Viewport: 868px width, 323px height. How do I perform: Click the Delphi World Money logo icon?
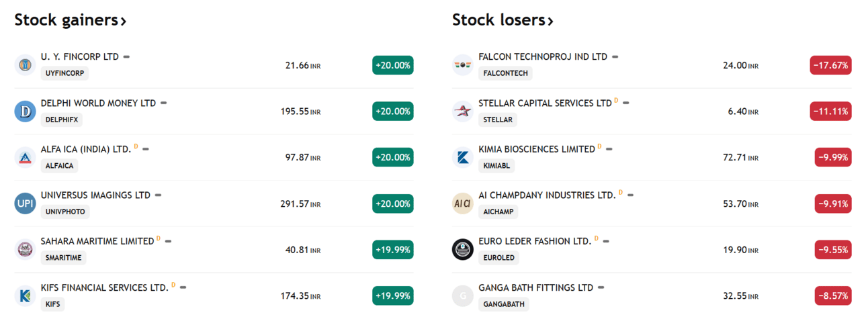click(x=25, y=111)
